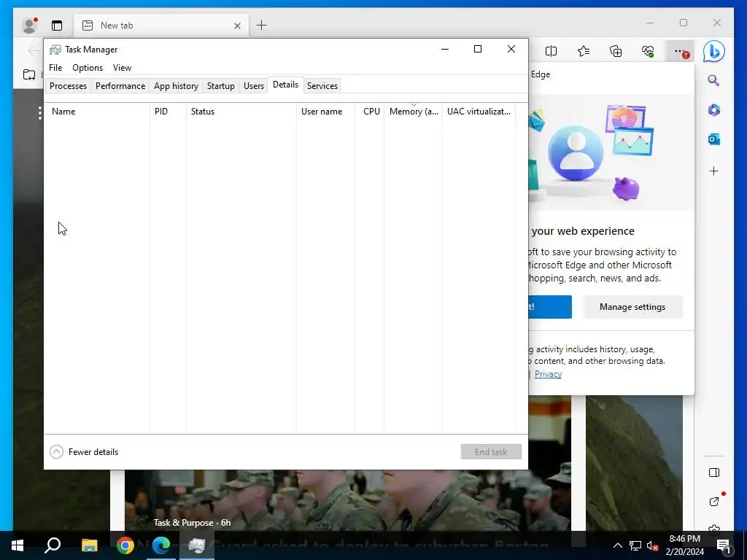This screenshot has width=747, height=560.
Task: Open the Edge Collections icon
Action: (x=616, y=51)
